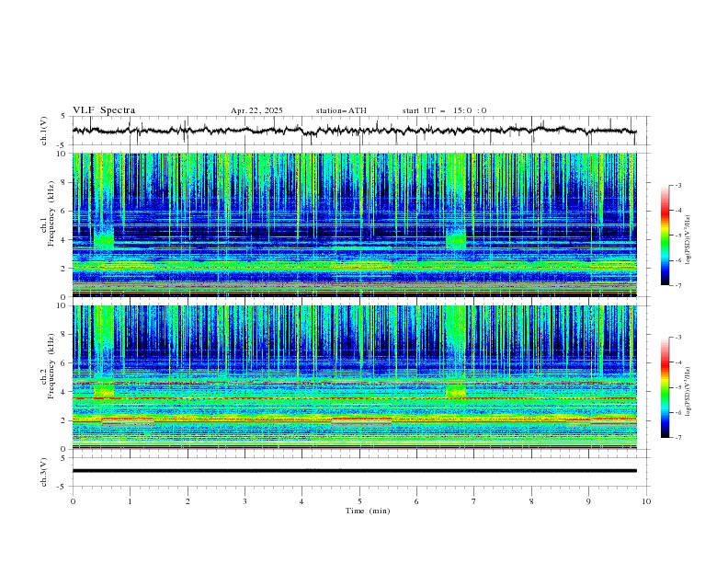Click tick label "10" on the time axis
The width and height of the screenshot is (728, 563).
click(x=646, y=501)
